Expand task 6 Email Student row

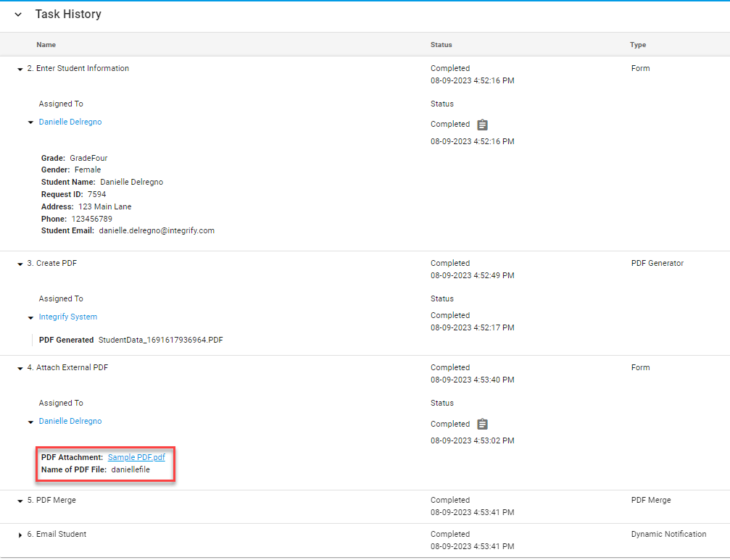(20, 535)
